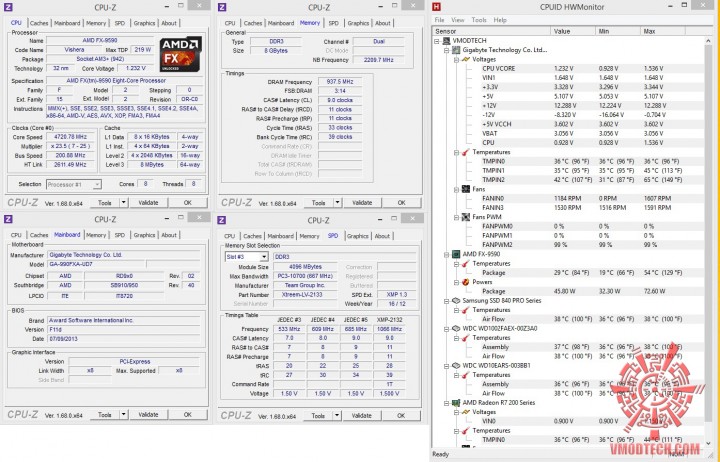Viewport: 720px width, 462px height.
Task: Click the 4720.78 MHz Core Speed value
Action: pos(70,137)
